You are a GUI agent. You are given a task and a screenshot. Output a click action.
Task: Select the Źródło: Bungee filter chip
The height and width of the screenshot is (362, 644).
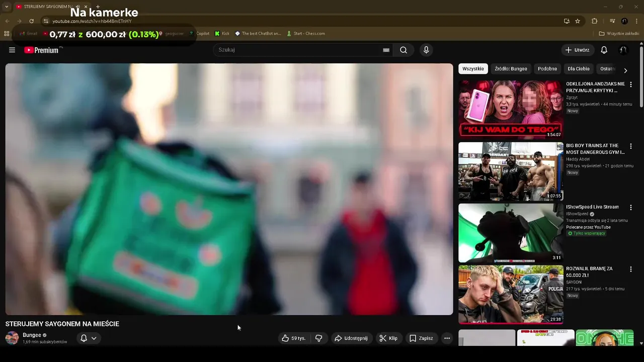coord(511,69)
